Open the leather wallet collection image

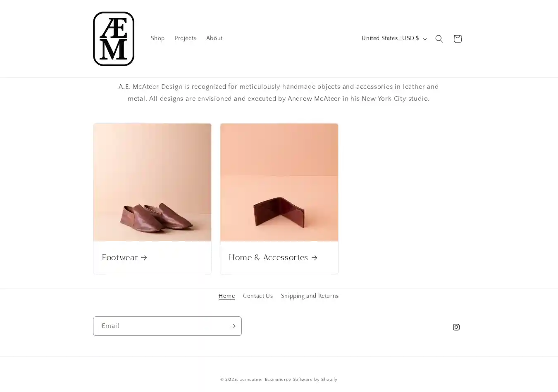[x=279, y=182]
